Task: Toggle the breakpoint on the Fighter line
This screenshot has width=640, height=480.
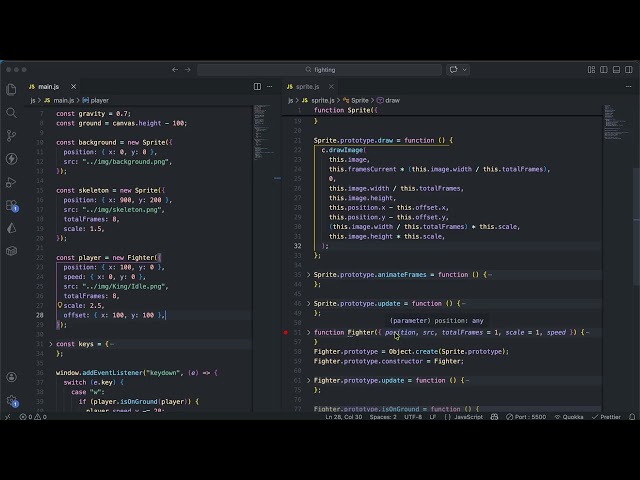Action: pyautogui.click(x=286, y=332)
